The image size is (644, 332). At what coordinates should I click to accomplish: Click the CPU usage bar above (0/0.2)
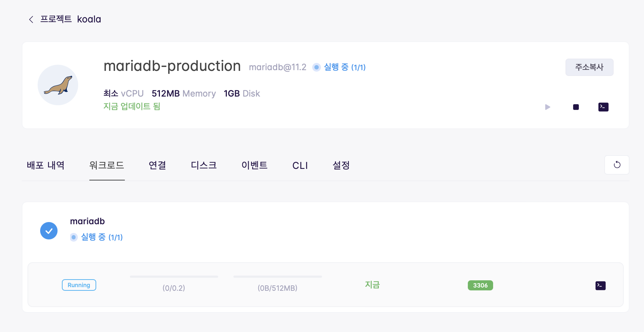click(x=174, y=277)
